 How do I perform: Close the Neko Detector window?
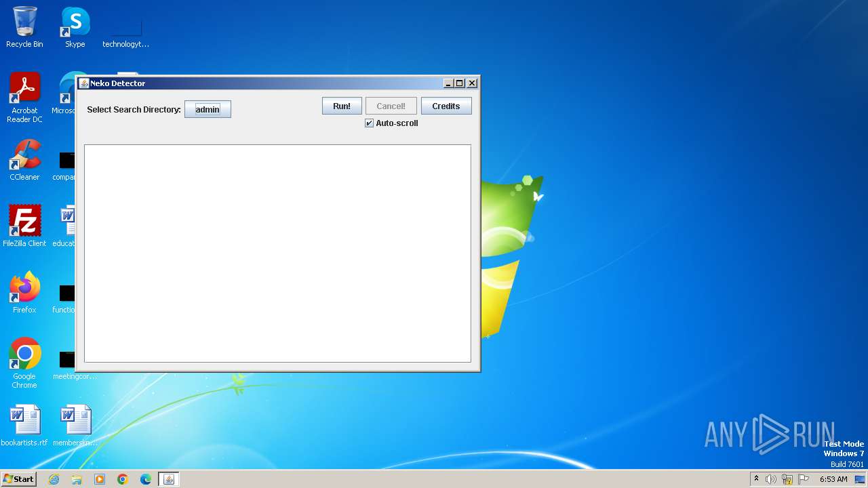click(472, 83)
